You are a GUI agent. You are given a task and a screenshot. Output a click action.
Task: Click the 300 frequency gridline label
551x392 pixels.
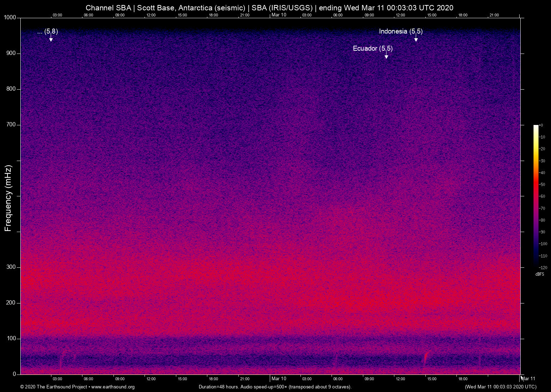point(11,267)
